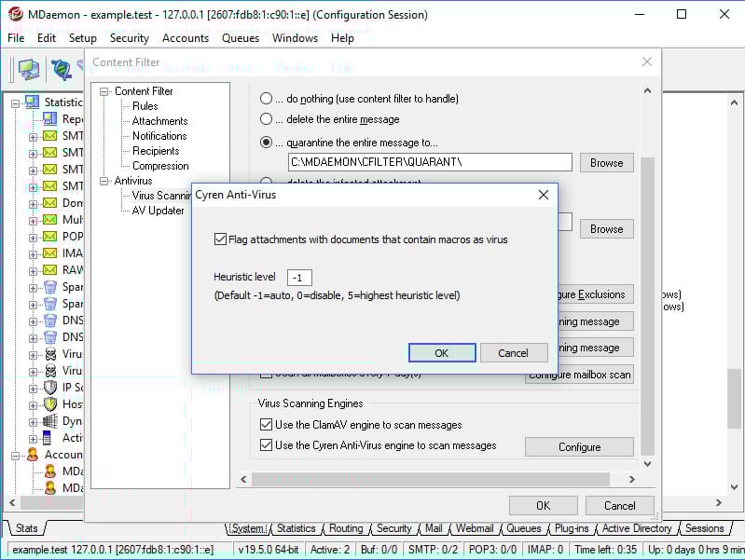This screenshot has height=560, width=745.
Task: Toggle flag attachments with macros as virus
Action: [220, 239]
